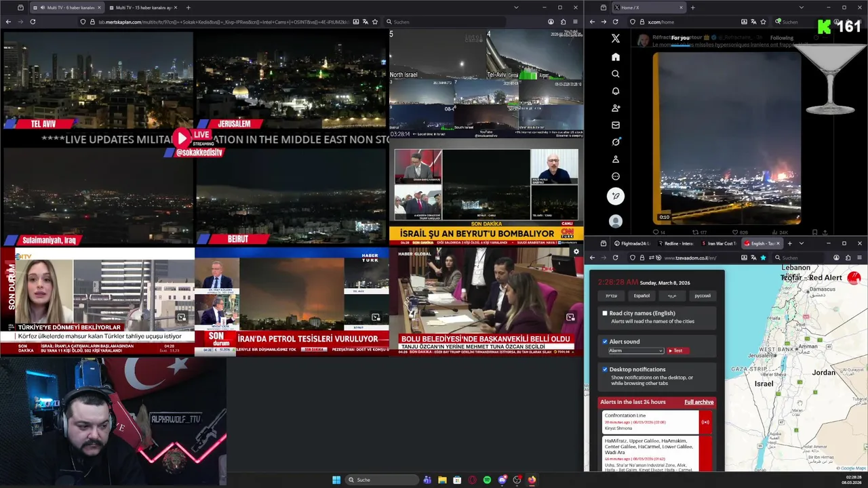This screenshot has width=868, height=488.
Task: Open the Follow people icon in X sidebar
Action: [615, 108]
